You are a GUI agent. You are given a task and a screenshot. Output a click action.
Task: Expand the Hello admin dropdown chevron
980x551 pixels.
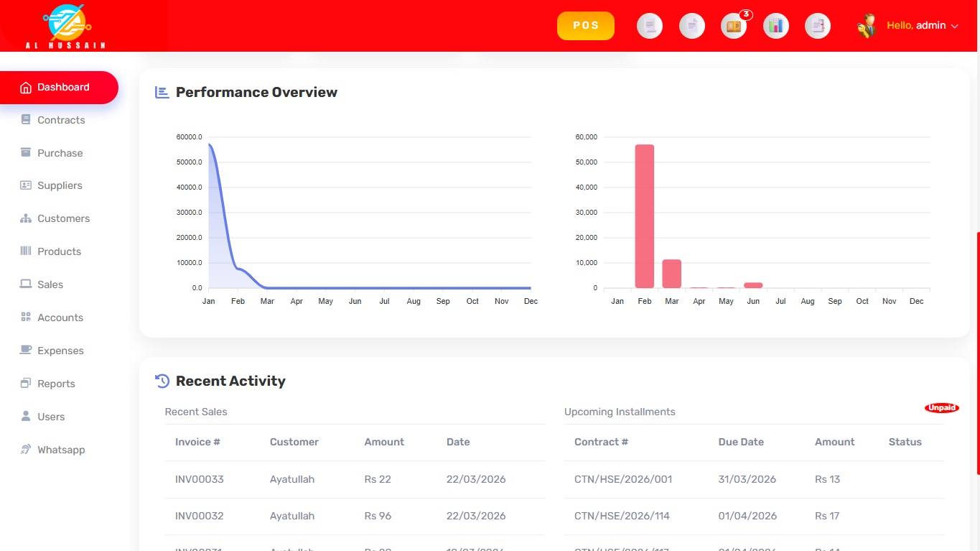tap(955, 26)
